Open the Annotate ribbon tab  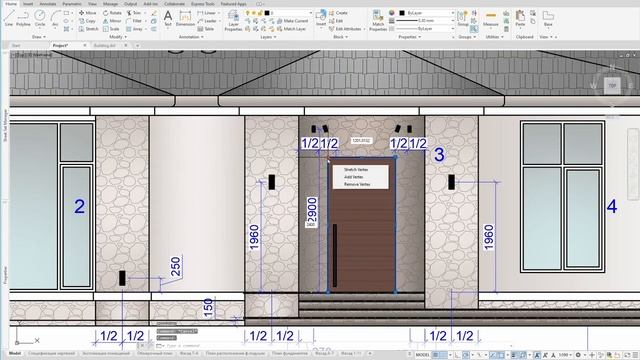(48, 4)
